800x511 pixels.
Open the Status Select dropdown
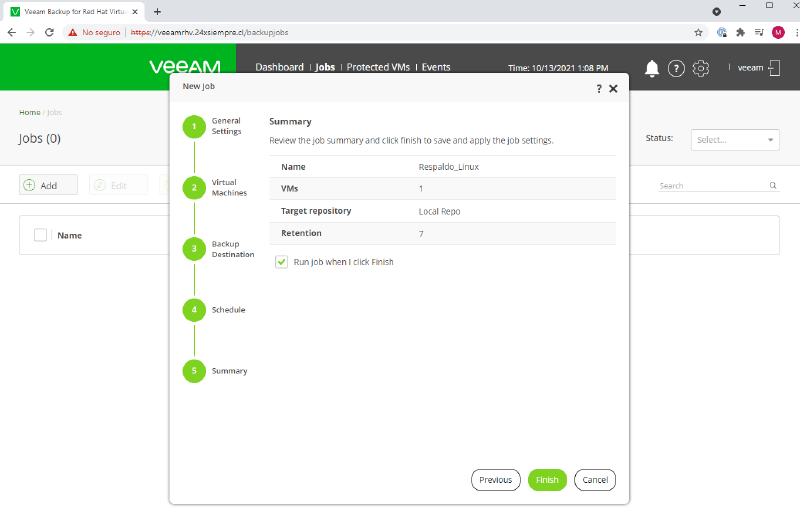click(735, 140)
